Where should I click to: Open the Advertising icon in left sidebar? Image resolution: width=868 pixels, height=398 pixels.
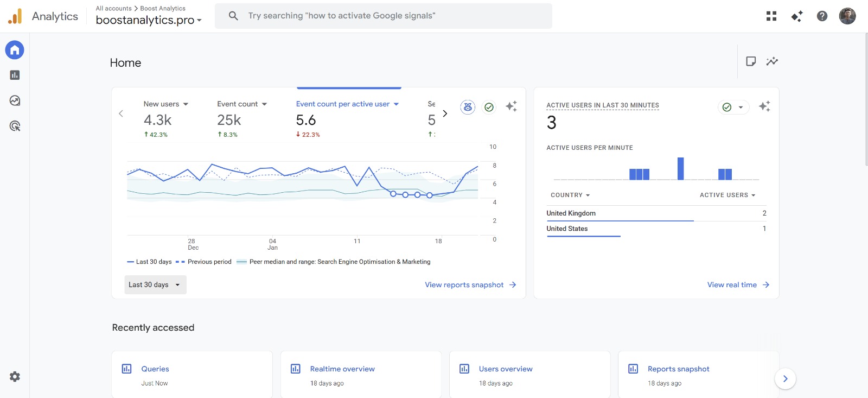(15, 126)
